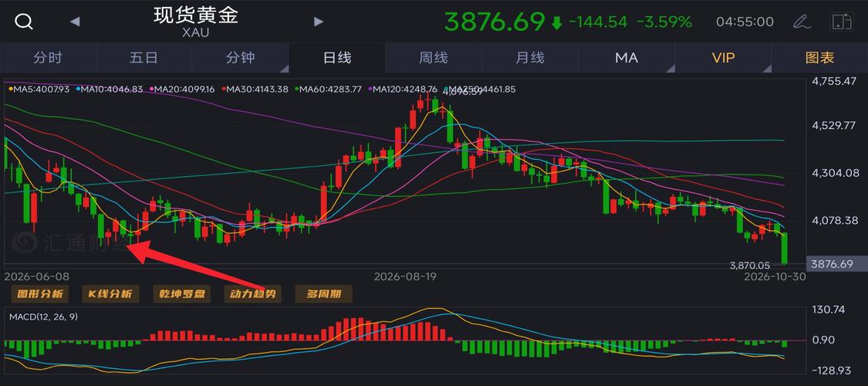Open the VIP indicator dropdown

(723, 58)
